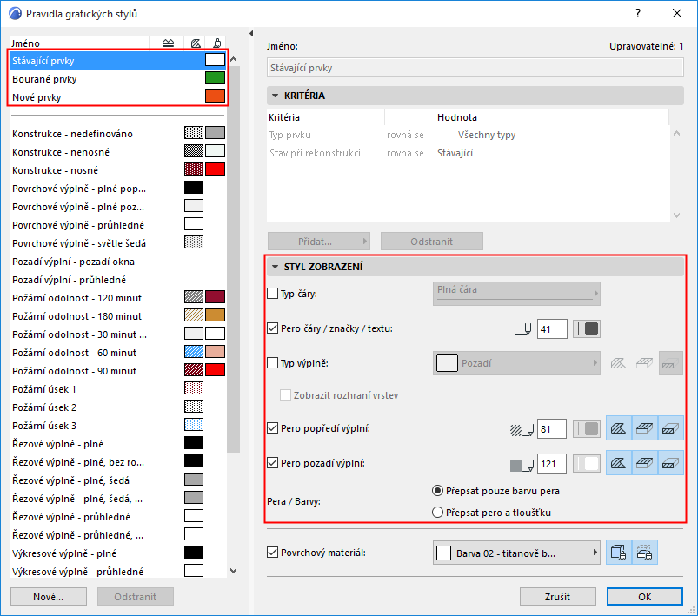Click the Zrušit button
This screenshot has height=616, width=698.
[557, 596]
